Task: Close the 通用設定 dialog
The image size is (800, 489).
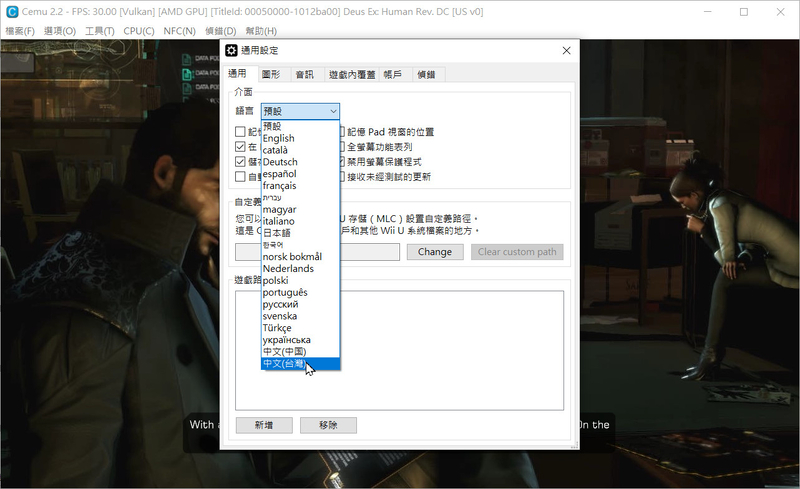Action: [566, 51]
